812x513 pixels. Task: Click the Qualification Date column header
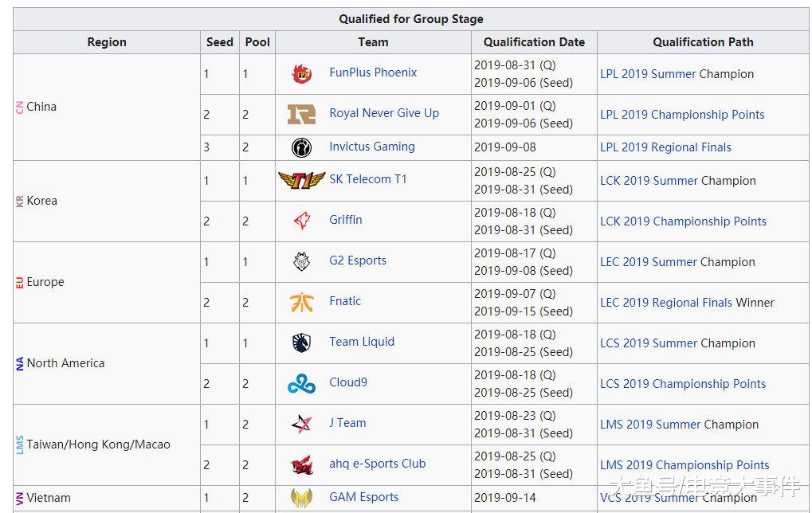(x=534, y=42)
